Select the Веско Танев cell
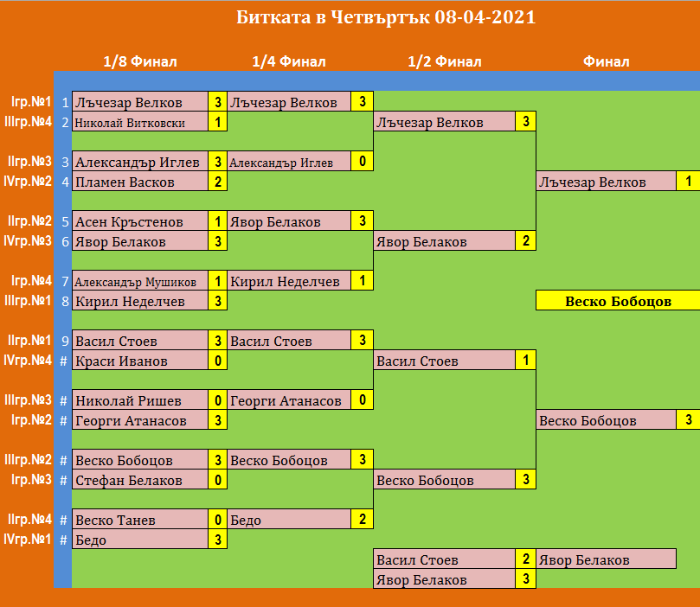 click(140, 520)
